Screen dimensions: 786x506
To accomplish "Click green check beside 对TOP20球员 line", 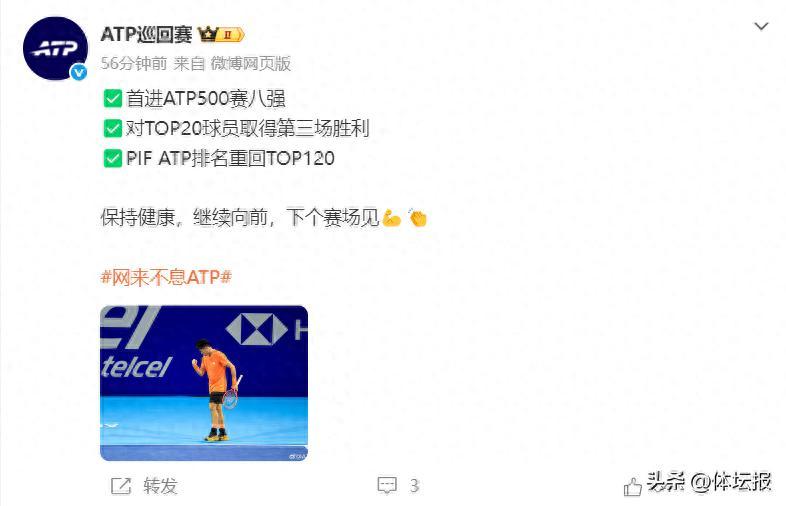I will click(113, 128).
